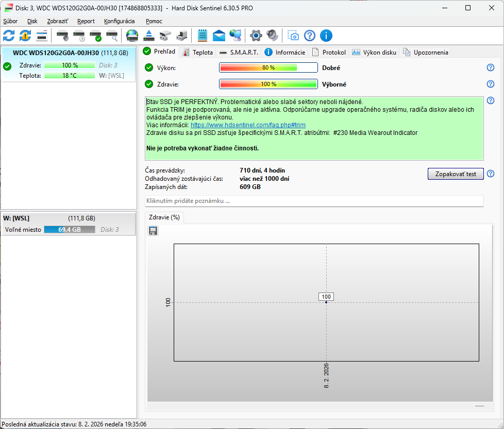This screenshot has height=429, width=504.
Task: Click the Zdravie 100 % bar in overview
Action: 268,84
